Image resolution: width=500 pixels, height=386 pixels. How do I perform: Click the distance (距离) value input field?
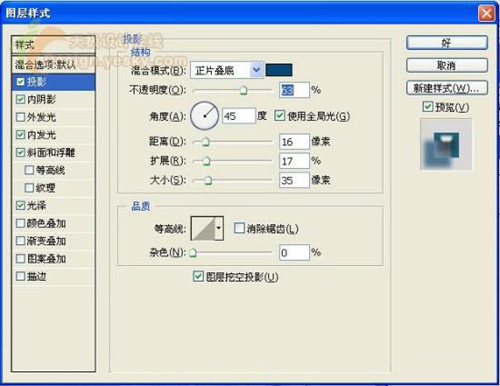tap(294, 142)
